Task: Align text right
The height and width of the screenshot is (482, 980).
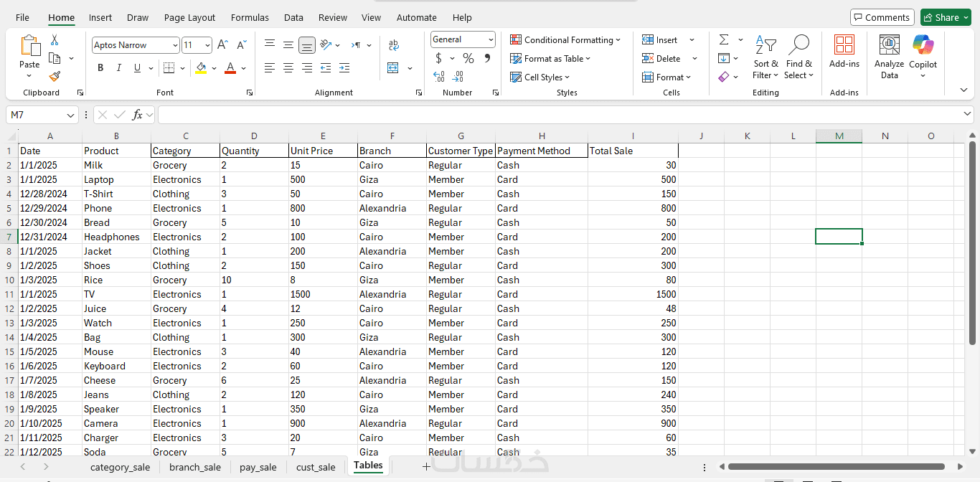Action: [307, 68]
